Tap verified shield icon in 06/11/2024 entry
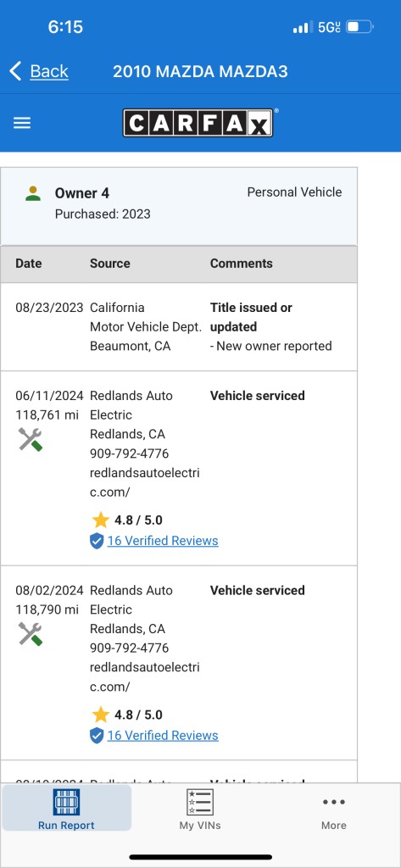The width and height of the screenshot is (401, 868). point(97,542)
